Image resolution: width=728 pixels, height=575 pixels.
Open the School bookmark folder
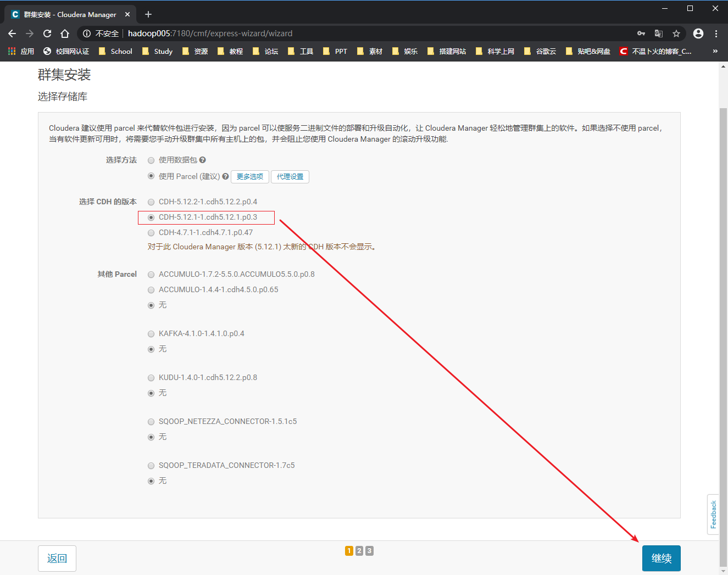(x=115, y=51)
